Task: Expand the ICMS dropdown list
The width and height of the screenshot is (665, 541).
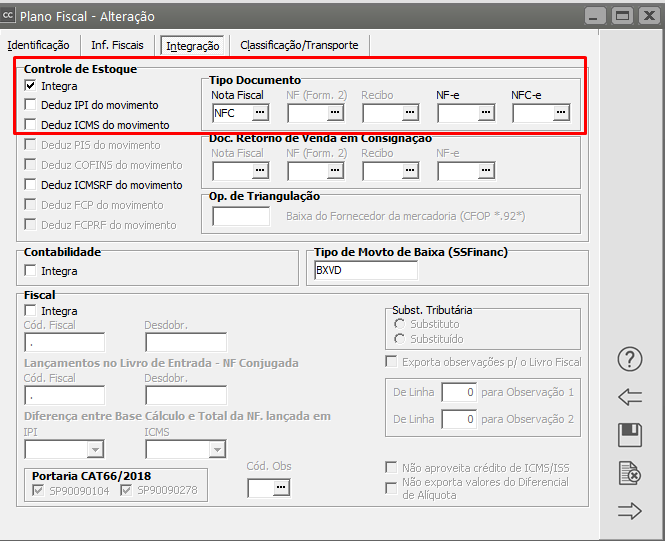Action: 217,450
